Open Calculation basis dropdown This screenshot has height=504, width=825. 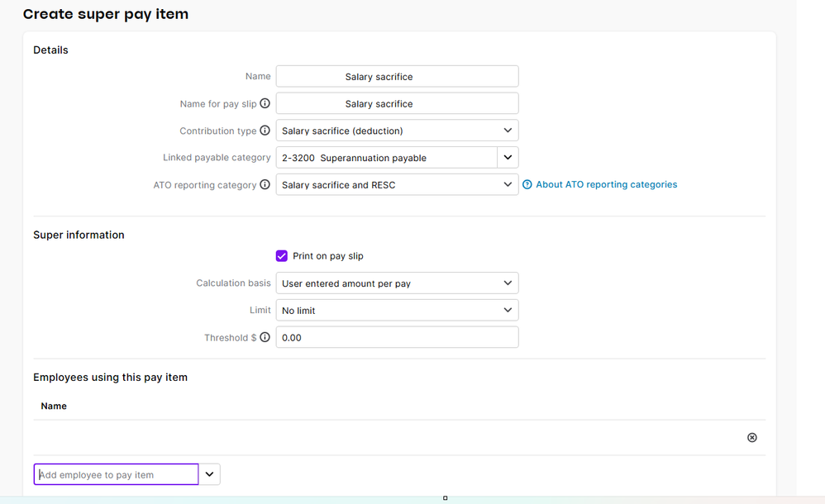pyautogui.click(x=398, y=283)
